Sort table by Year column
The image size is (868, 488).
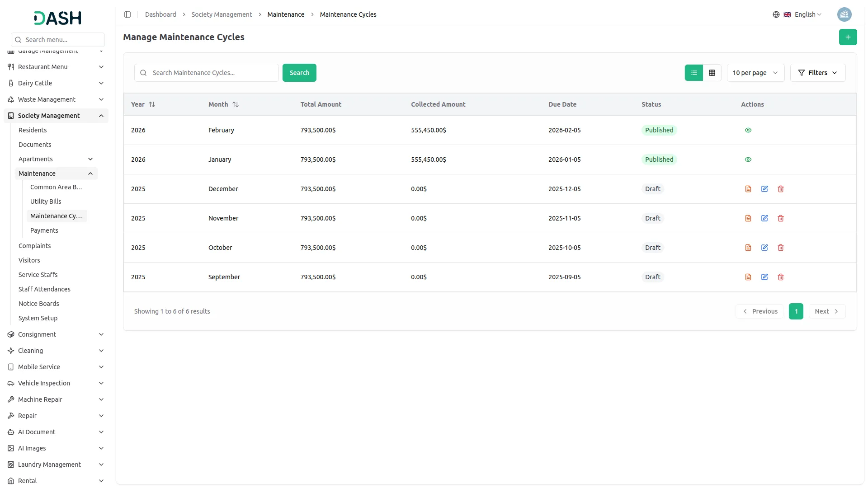(x=152, y=104)
